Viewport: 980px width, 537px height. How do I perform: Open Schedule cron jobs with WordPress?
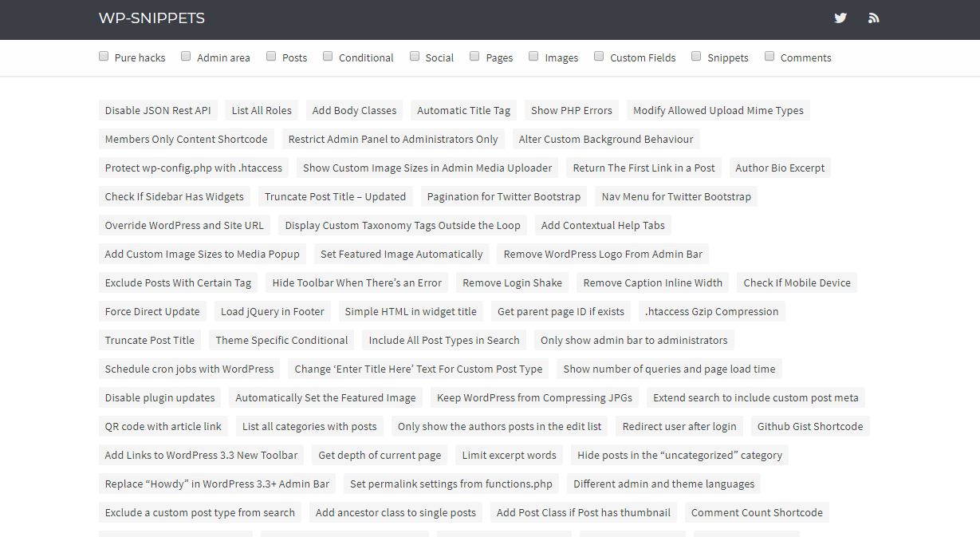coord(189,369)
